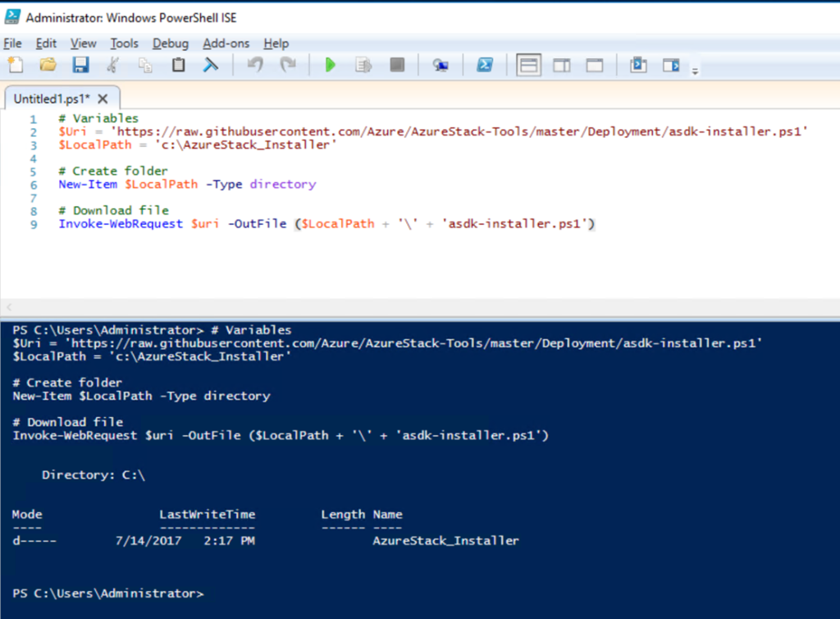The width and height of the screenshot is (840, 619).
Task: Toggle Show Script Pane Top layout
Action: pos(528,65)
